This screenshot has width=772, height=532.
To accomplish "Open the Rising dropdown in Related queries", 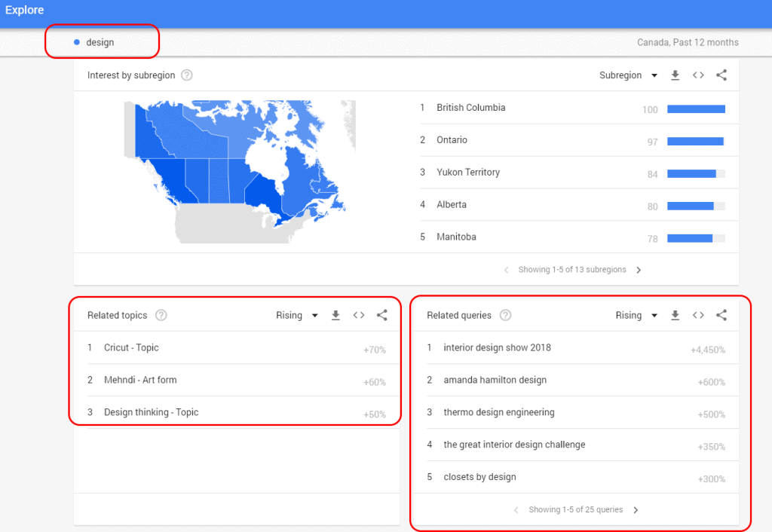I will click(x=636, y=315).
